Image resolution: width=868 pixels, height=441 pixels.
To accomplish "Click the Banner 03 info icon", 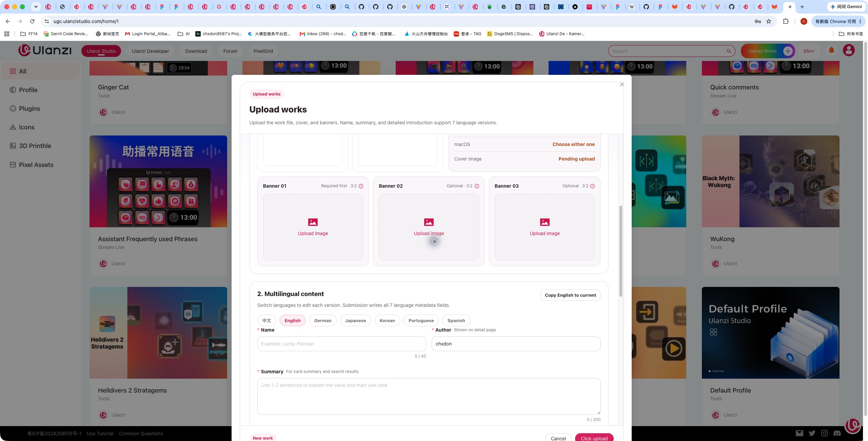I will click(593, 186).
